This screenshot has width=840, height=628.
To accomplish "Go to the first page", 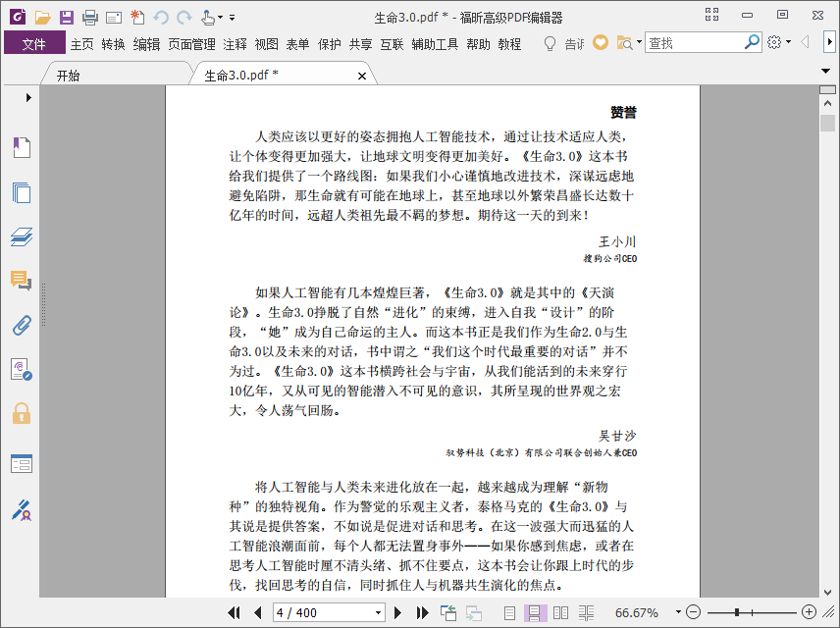I will 235,612.
